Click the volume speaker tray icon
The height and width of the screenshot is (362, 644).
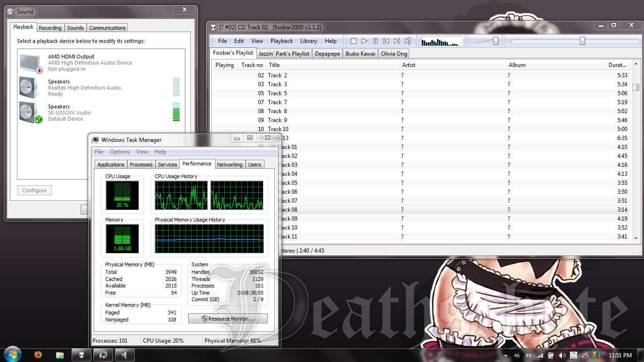pyautogui.click(x=562, y=355)
